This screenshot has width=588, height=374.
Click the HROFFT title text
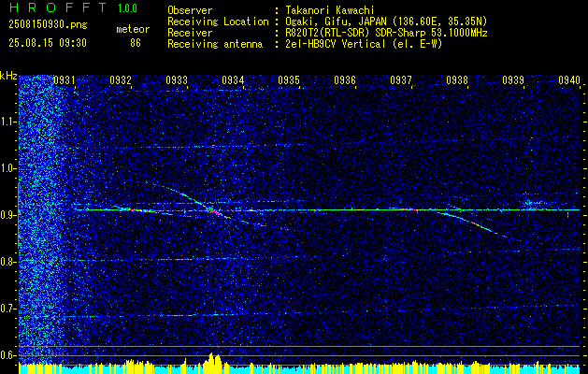click(57, 7)
